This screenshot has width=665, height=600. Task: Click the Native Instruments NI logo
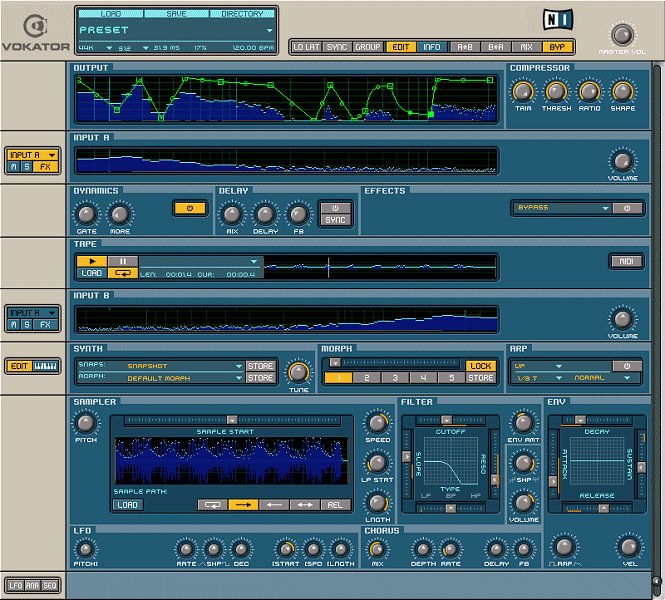558,20
